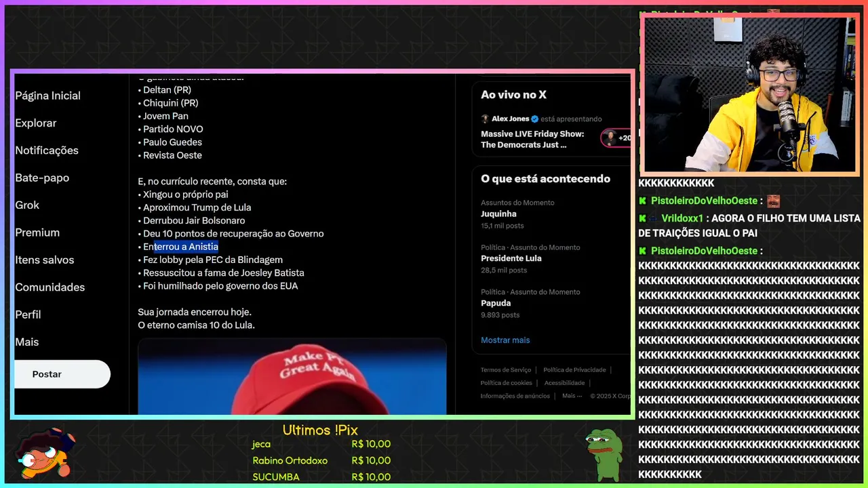Open Informações de anúncios footer link
Screen dimensions: 868x488
[x=515, y=396]
